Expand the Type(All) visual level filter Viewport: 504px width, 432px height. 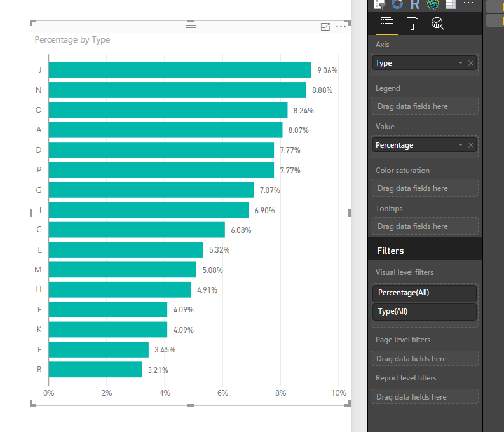(425, 312)
